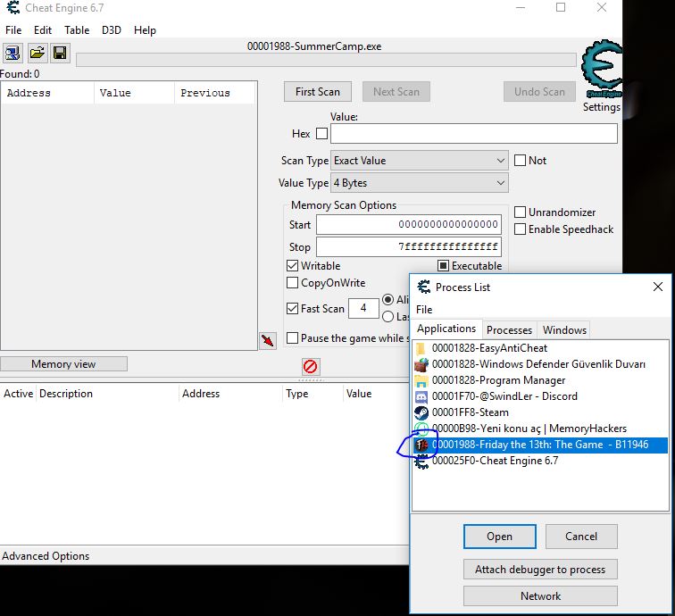The image size is (675, 616).
Task: Open the Table menu
Action: pos(77,30)
